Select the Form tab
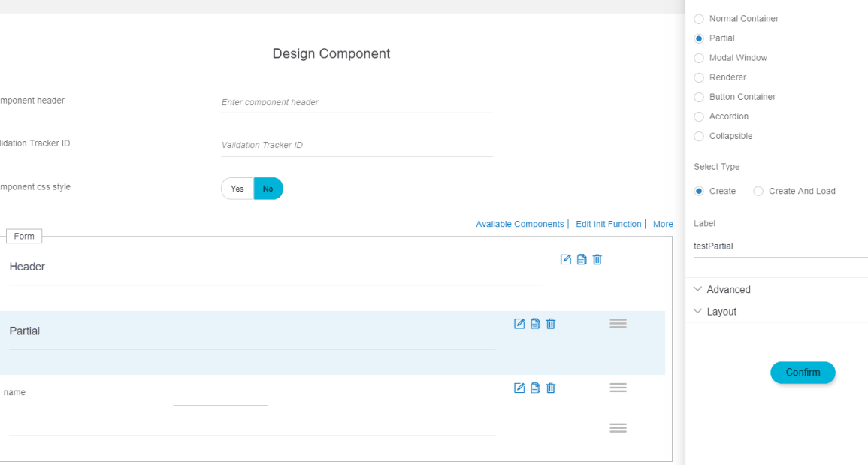Image resolution: width=868 pixels, height=465 pixels. coord(23,236)
